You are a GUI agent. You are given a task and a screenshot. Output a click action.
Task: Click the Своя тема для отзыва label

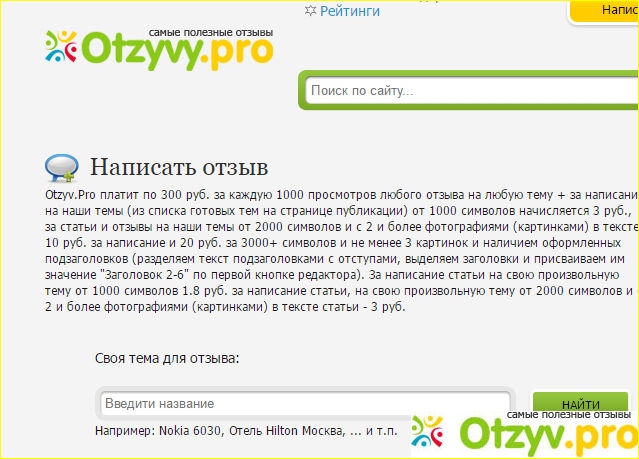(x=167, y=358)
